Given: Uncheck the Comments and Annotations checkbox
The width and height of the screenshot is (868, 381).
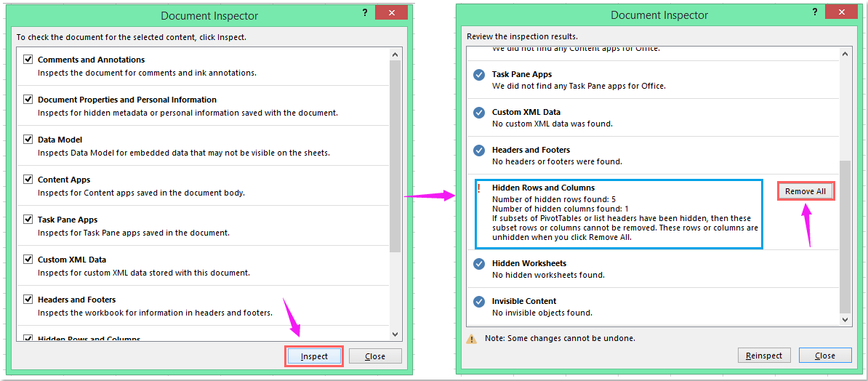Looking at the screenshot, I should coord(28,59).
